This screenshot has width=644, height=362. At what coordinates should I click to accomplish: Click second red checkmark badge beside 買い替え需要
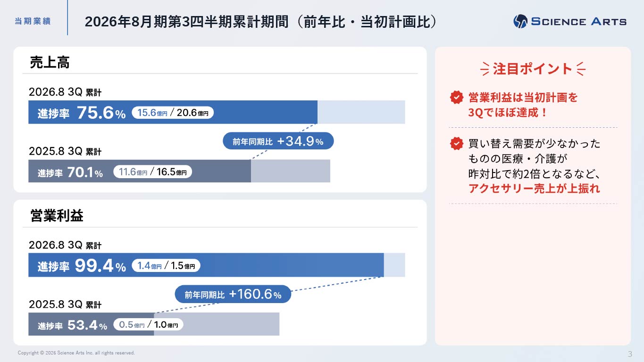pyautogui.click(x=456, y=143)
